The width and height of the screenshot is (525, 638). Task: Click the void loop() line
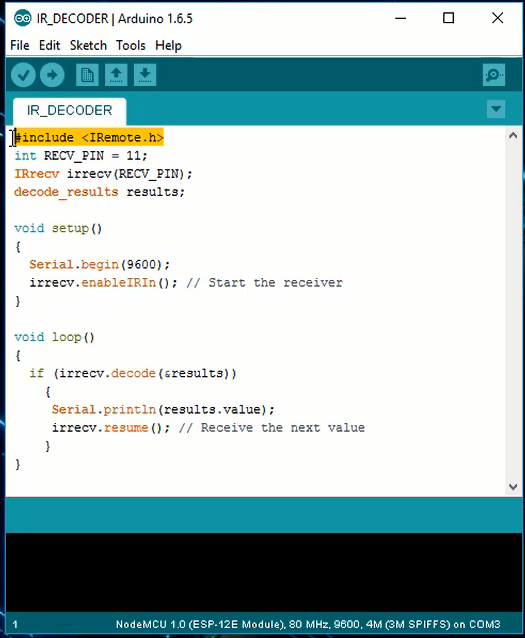pos(55,337)
